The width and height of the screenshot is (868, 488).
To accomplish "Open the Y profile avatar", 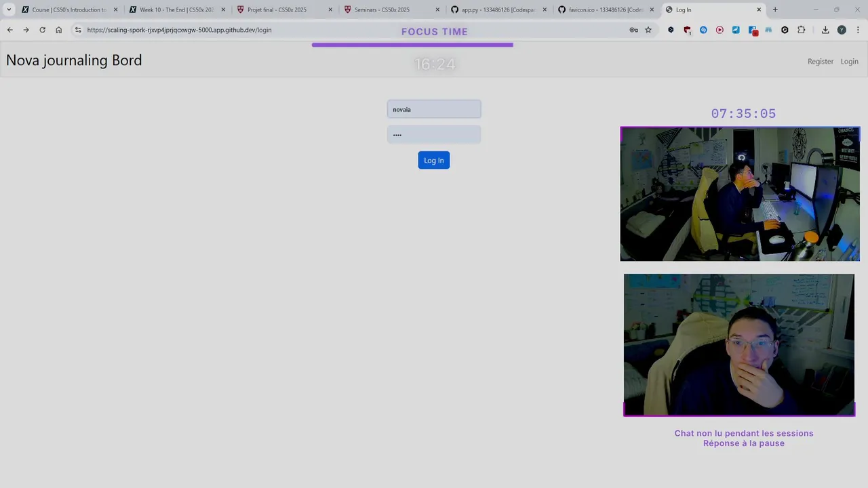I will [x=842, y=30].
